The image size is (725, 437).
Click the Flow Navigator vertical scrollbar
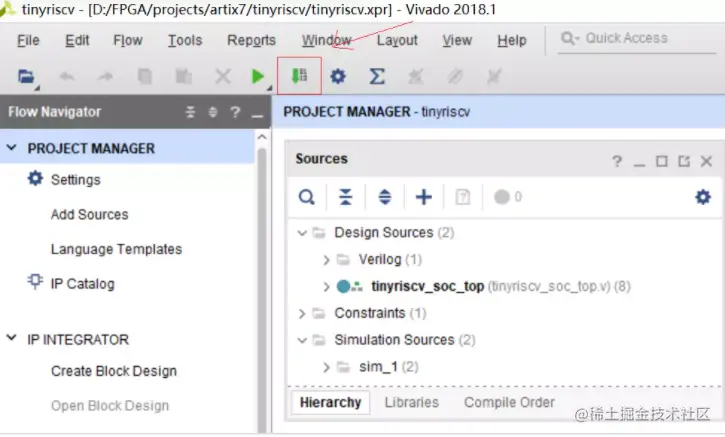pos(262,291)
